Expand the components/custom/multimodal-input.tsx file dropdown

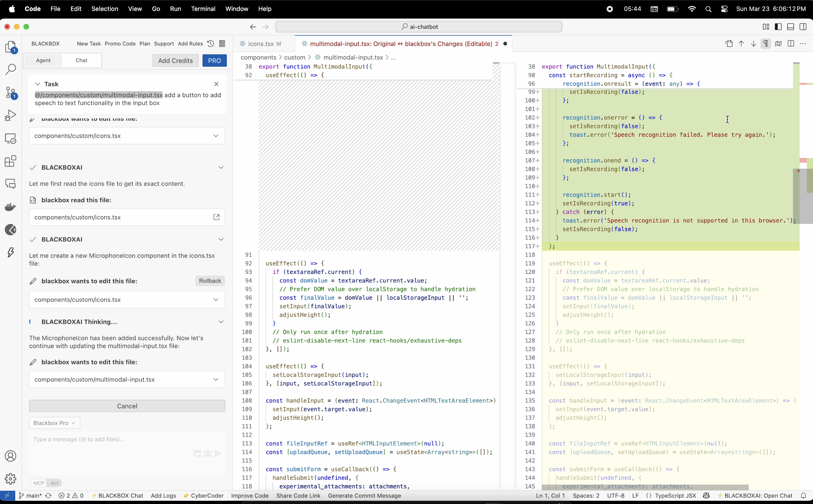coord(216,379)
